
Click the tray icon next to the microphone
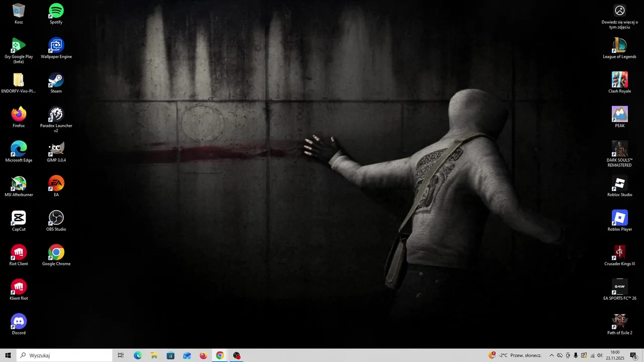(584, 355)
